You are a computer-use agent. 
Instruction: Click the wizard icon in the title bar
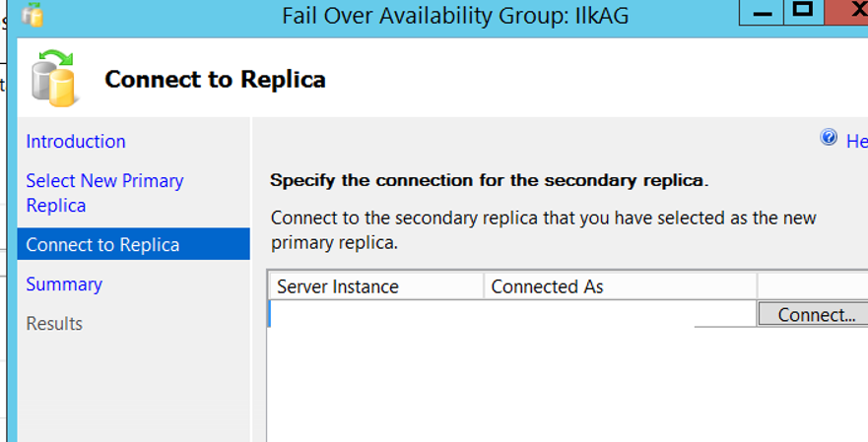point(33,15)
